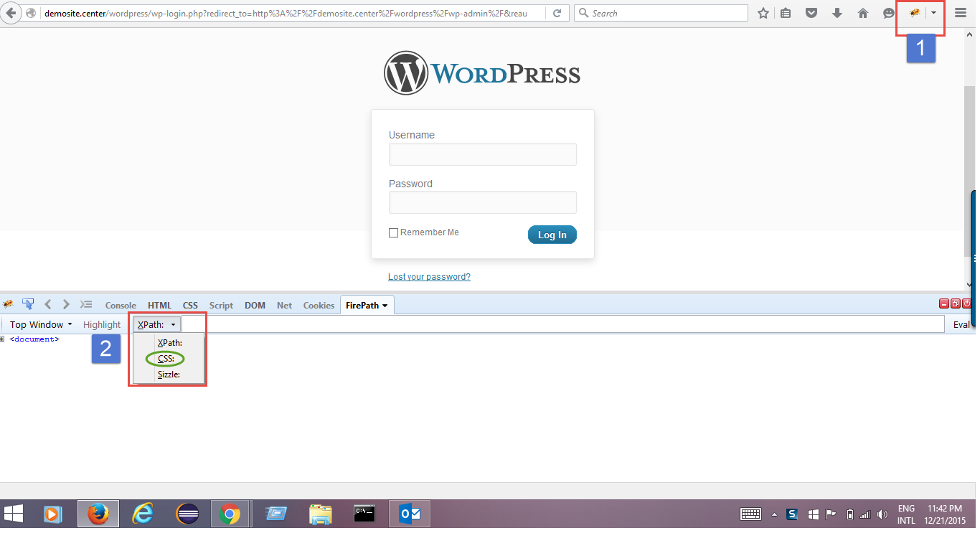
Task: Click the Log In button
Action: (x=552, y=234)
